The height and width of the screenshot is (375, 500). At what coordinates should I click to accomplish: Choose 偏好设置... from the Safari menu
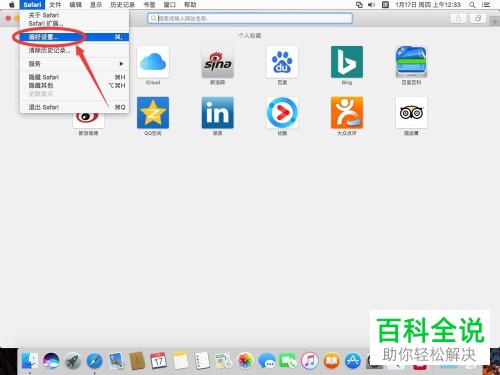pyautogui.click(x=74, y=37)
